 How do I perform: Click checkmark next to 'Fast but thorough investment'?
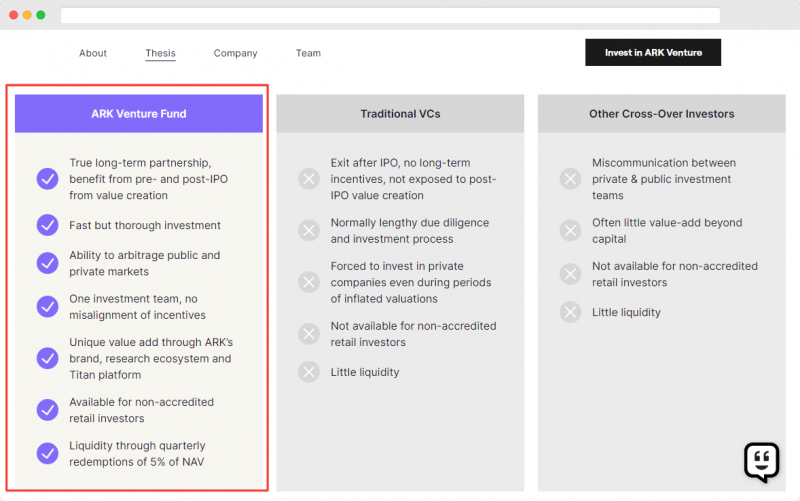tap(47, 225)
